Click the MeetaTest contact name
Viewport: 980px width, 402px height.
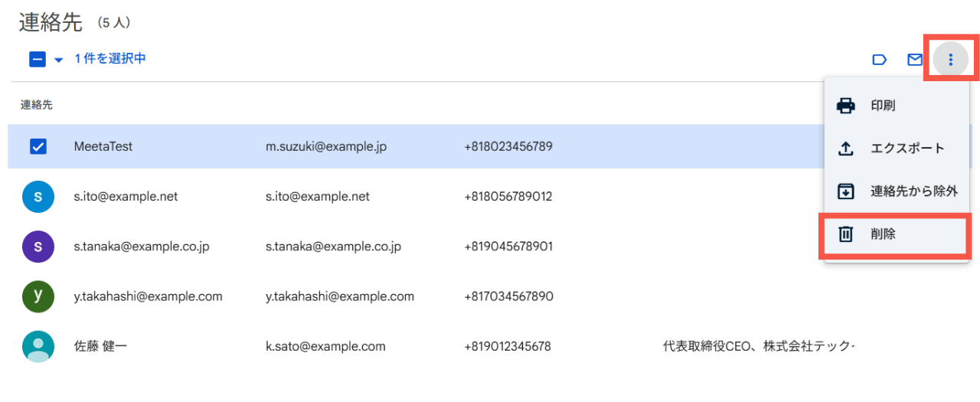coord(103,146)
